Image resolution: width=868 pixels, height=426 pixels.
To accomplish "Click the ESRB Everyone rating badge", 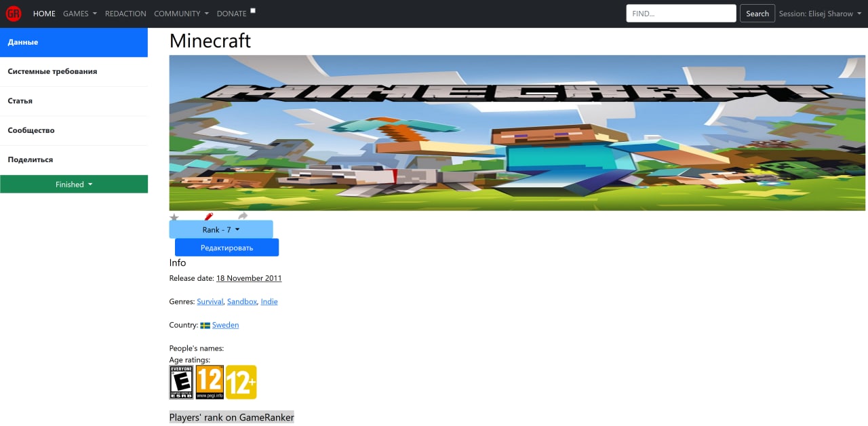I will pyautogui.click(x=181, y=382).
